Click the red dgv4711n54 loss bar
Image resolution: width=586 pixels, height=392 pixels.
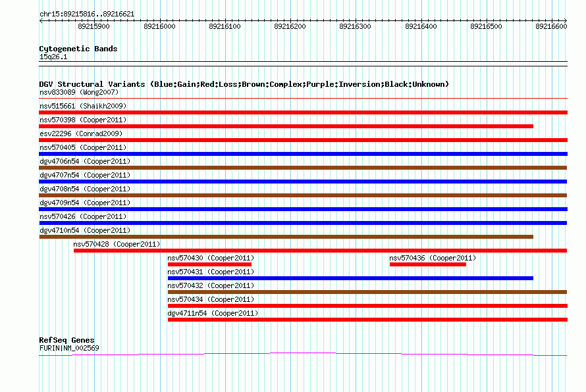point(368,320)
